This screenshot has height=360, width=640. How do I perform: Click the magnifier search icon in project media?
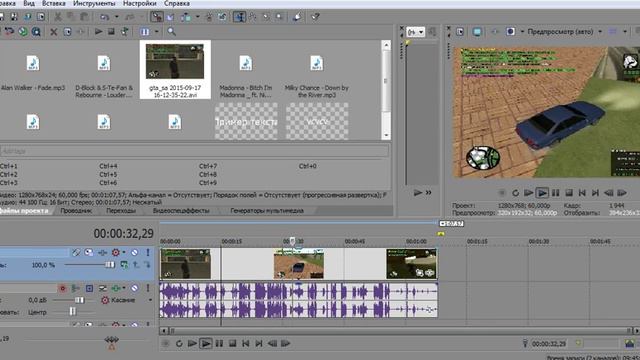[x=171, y=31]
